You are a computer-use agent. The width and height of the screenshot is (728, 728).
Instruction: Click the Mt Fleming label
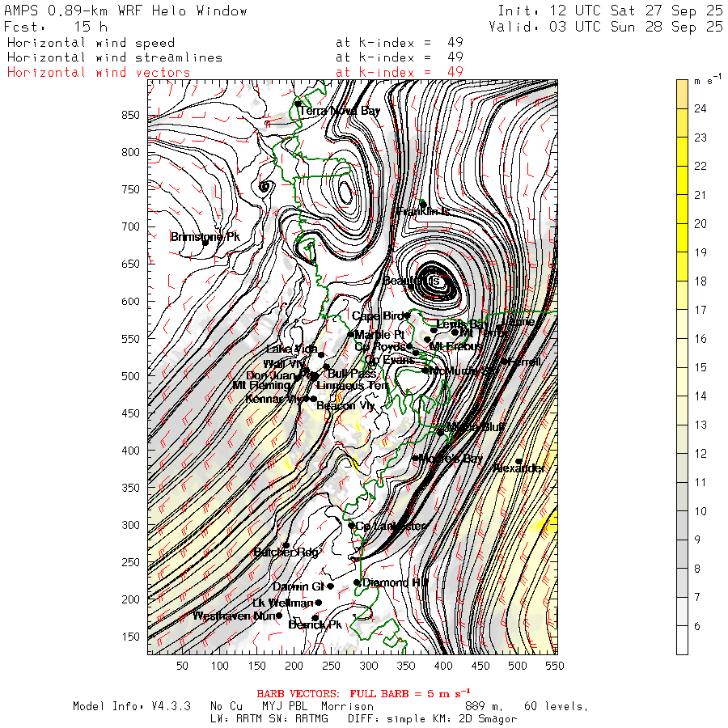(261, 385)
